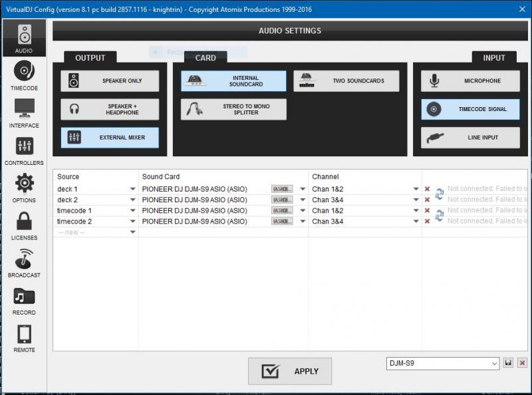Toggle the Timecode Signal input
This screenshot has height=395, width=532.
pos(470,109)
